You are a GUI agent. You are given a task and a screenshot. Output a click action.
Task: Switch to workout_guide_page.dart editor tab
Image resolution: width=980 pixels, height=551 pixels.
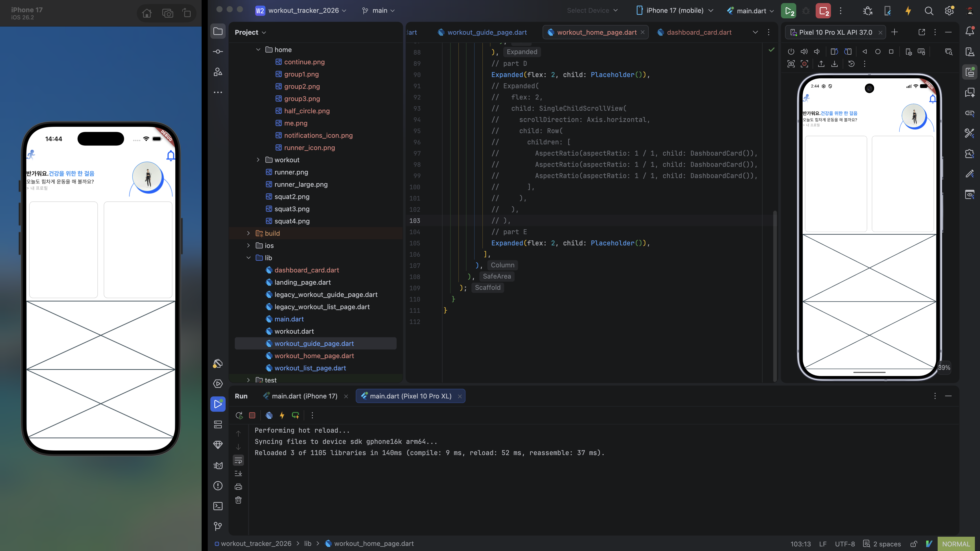tap(482, 32)
